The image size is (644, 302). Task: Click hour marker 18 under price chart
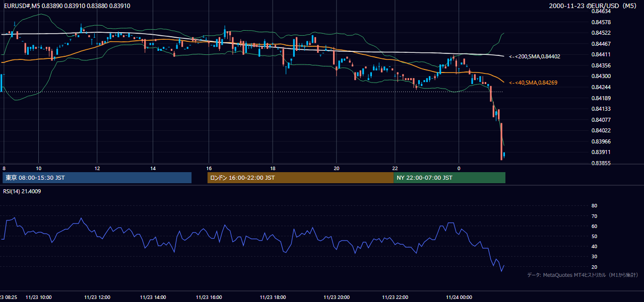tap(273, 168)
